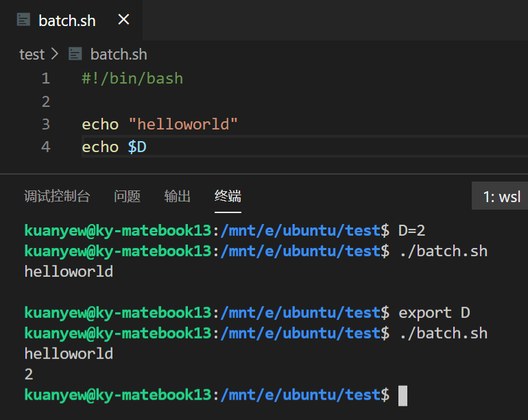Place cursor on the #!/bin/bash shebang line
This screenshot has height=420, width=528.
[x=132, y=79]
